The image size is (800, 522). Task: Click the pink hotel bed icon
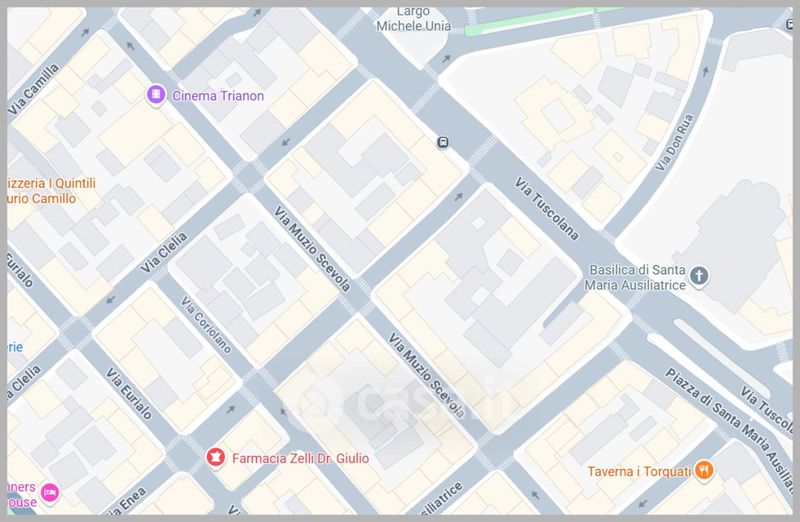click(x=50, y=493)
